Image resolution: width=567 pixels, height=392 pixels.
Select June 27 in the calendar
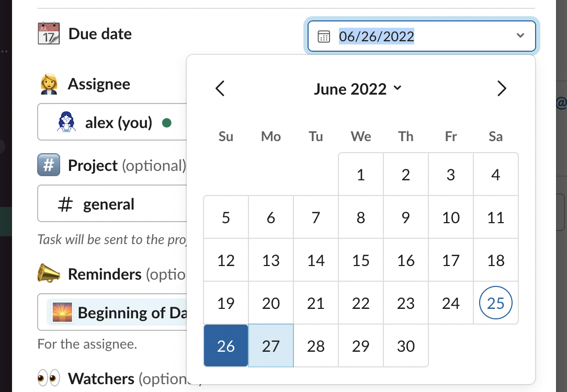tap(271, 346)
